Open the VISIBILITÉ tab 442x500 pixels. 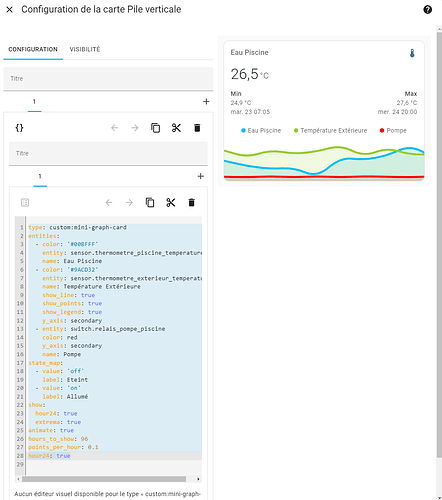pos(85,49)
